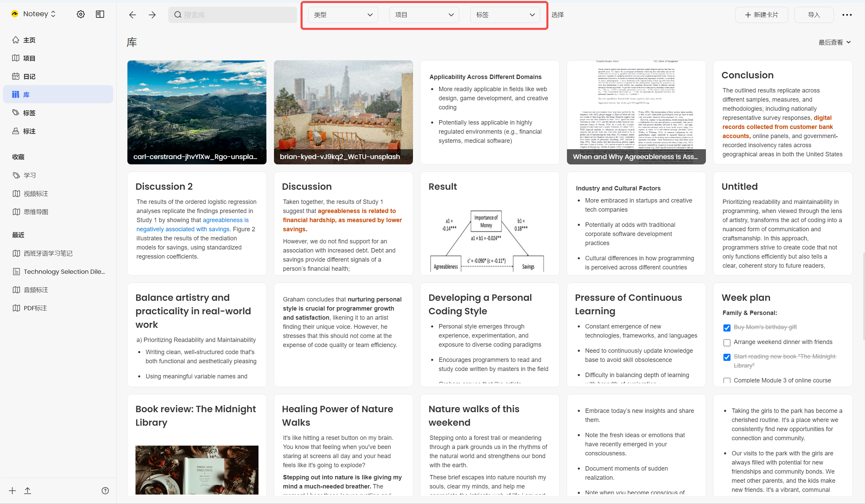Click the Noteey logo icon
The width and height of the screenshot is (865, 504).
(15, 14)
